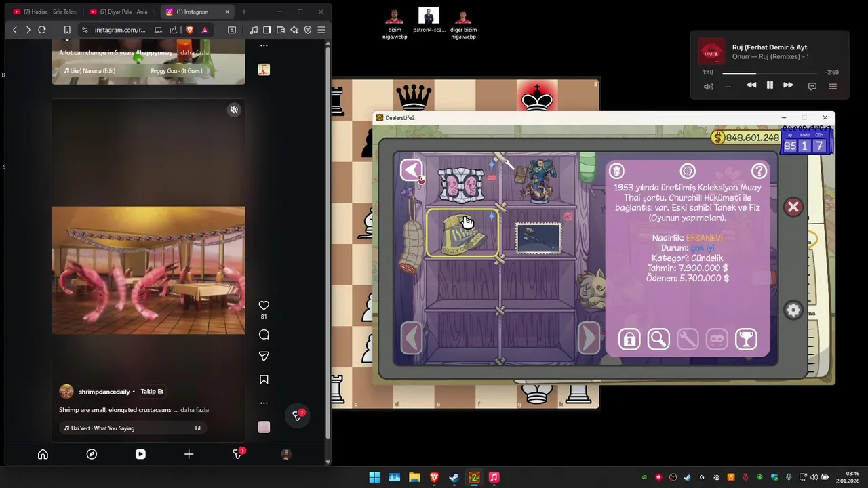Viewport: 868px width, 488px height.
Task: Go to previous track in media widget
Action: pyautogui.click(x=751, y=85)
